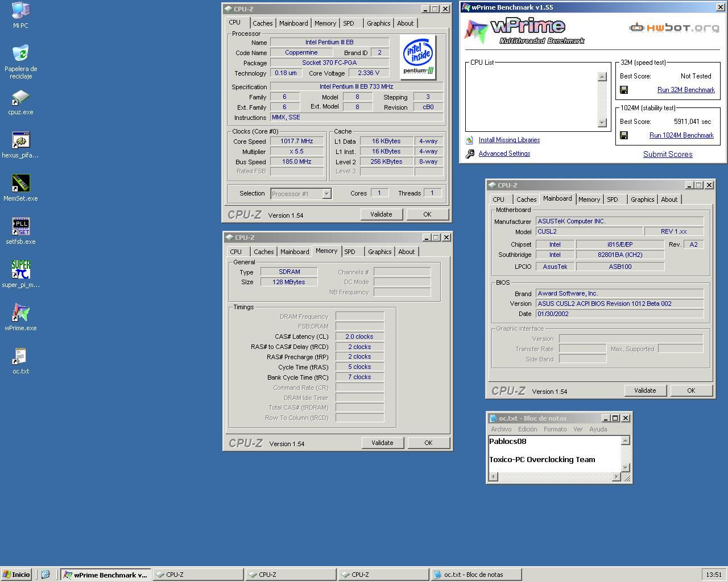This screenshot has width=728, height=582.
Task: Click the Notepad title bar icon of oc.txt
Action: (493, 418)
